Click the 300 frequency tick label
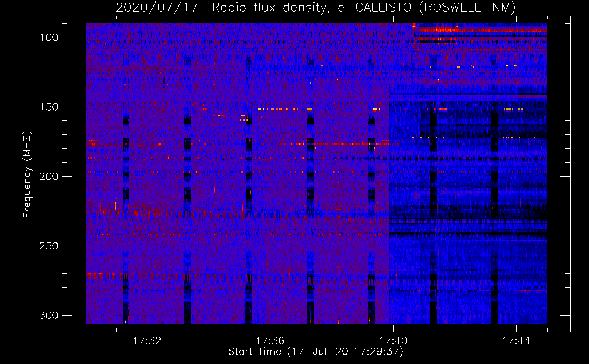Screen dimensions: 589x364 [49, 315]
